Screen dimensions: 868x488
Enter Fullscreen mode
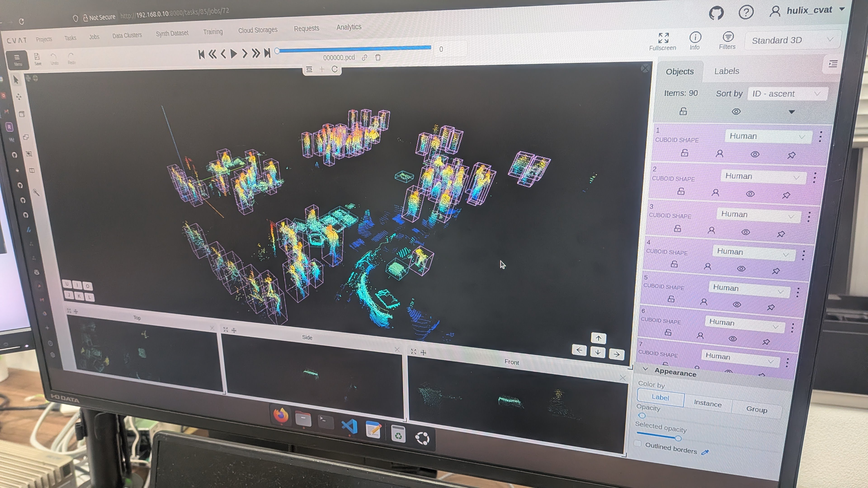(x=663, y=42)
